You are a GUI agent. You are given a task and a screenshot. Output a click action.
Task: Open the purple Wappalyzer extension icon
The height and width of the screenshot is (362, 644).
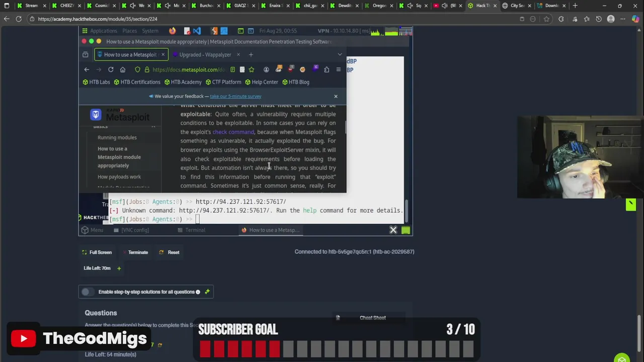(315, 68)
